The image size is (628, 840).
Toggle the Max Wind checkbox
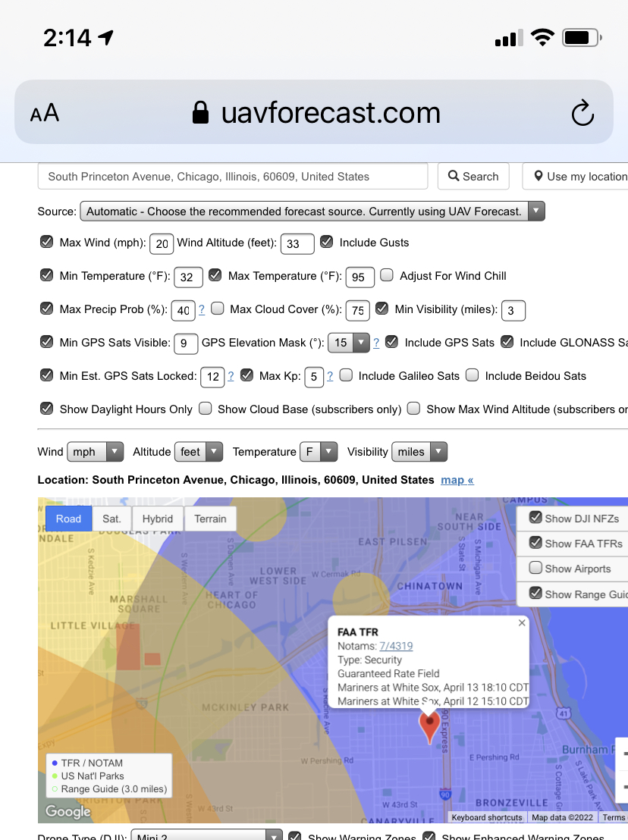(46, 242)
